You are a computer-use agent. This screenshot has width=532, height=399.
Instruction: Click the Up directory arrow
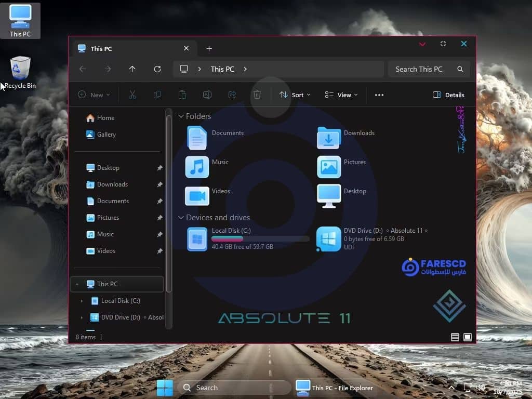click(132, 69)
